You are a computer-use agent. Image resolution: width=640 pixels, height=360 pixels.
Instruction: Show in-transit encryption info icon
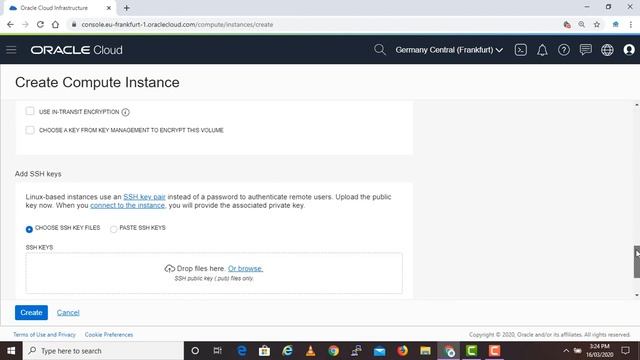(x=126, y=112)
